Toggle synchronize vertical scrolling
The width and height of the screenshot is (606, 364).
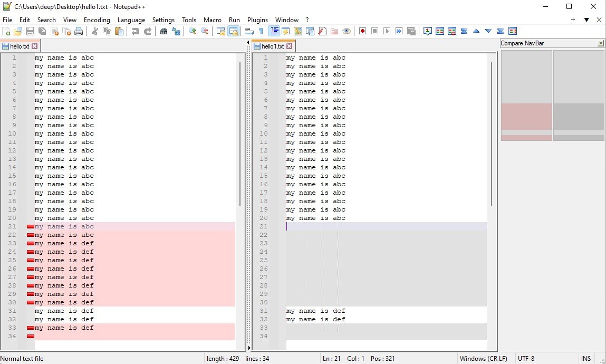click(x=220, y=31)
